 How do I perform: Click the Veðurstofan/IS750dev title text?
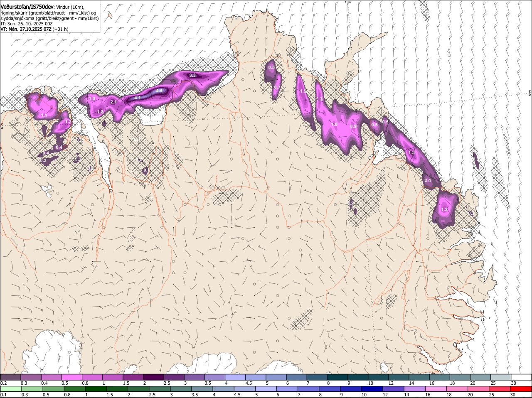(x=27, y=7)
